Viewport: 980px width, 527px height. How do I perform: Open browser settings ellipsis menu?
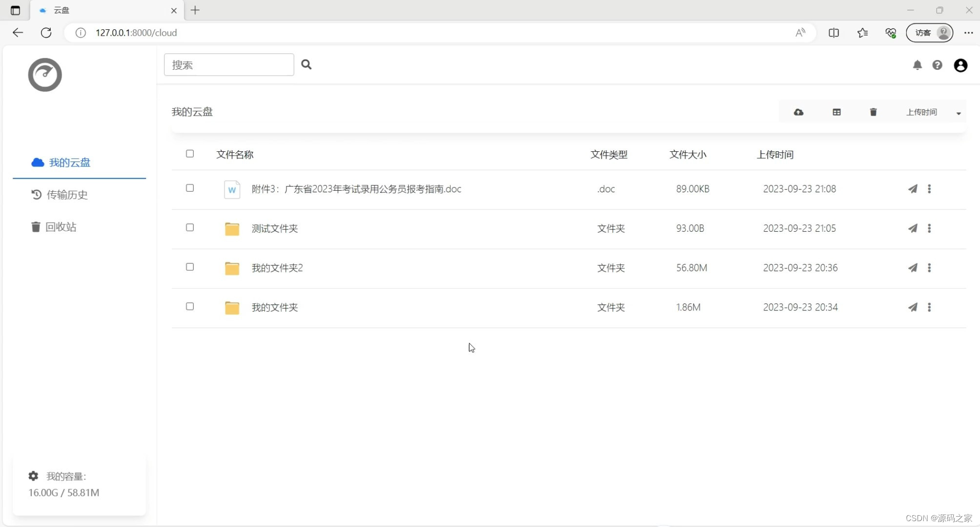pyautogui.click(x=968, y=33)
